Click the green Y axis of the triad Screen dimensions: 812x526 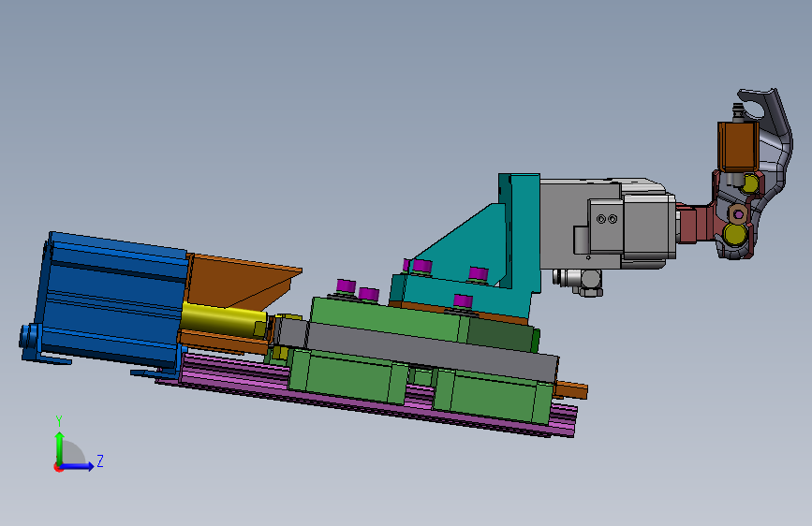click(x=59, y=449)
